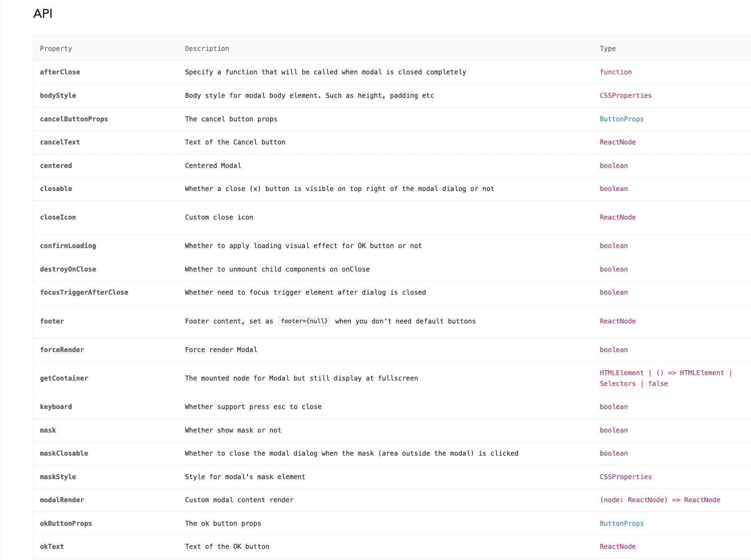Click the afterClose property name
Viewport: 751px width, 560px height.
60,72
